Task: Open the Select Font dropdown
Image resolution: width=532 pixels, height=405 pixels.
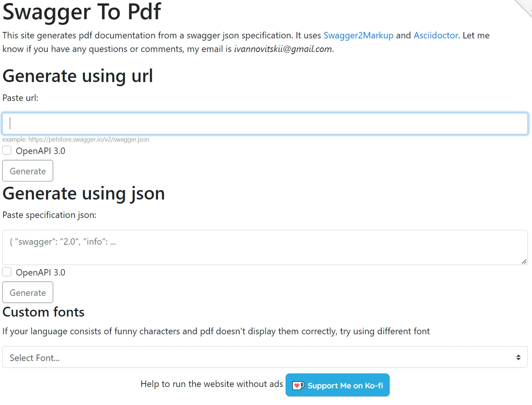Action: 265,357
